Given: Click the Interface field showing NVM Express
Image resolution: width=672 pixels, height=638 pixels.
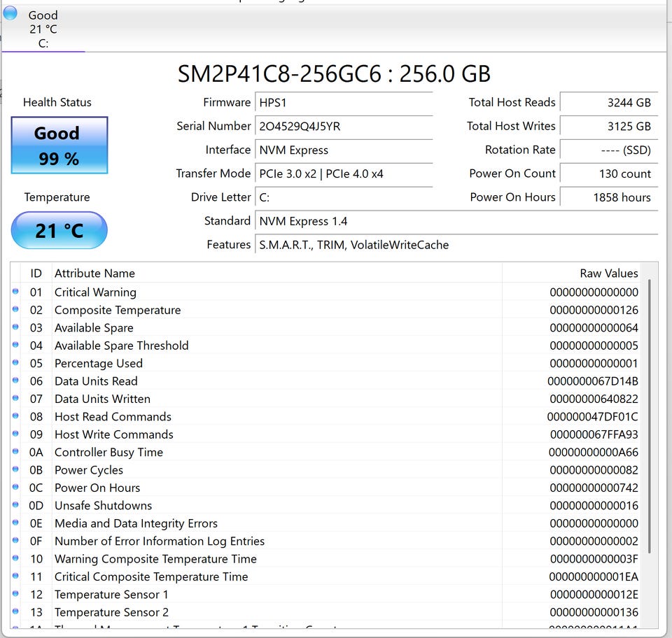Looking at the screenshot, I should pyautogui.click(x=344, y=150).
